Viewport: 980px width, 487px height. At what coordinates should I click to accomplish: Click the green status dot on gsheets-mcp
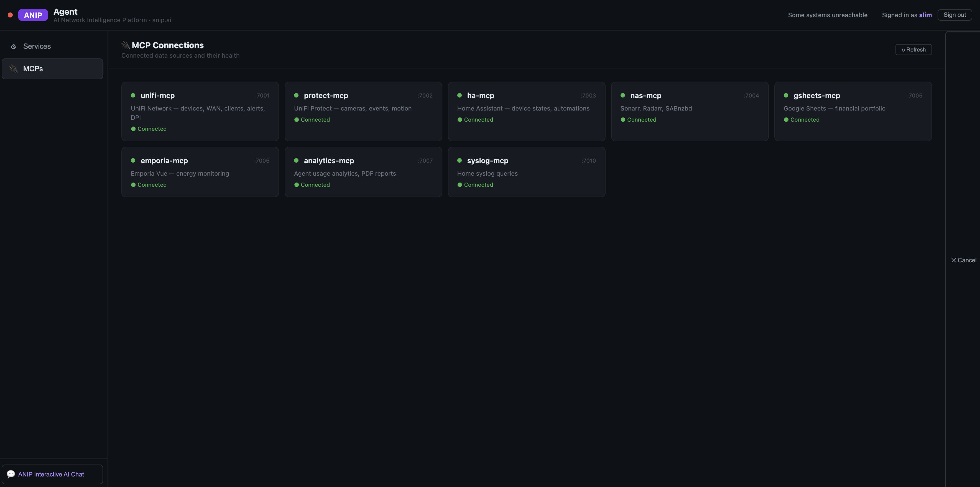tap(786, 95)
